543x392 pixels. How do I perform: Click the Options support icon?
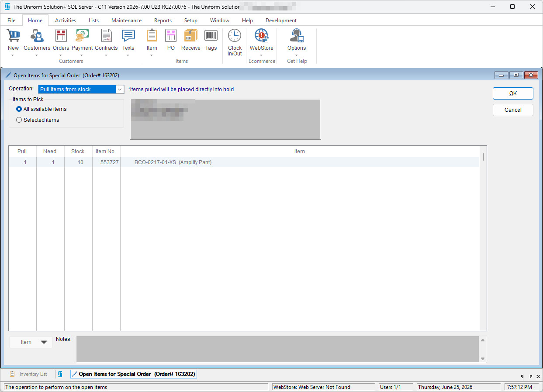click(297, 36)
